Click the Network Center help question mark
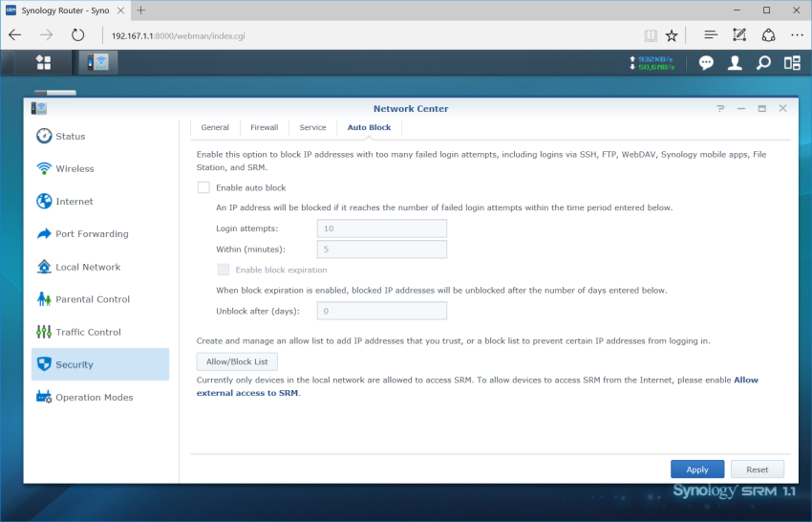The height and width of the screenshot is (522, 812). pos(720,108)
